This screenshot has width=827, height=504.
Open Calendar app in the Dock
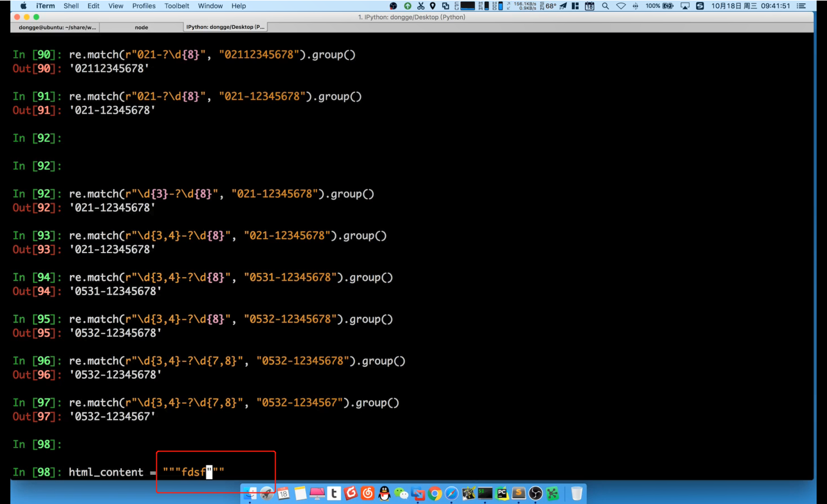[x=283, y=493]
